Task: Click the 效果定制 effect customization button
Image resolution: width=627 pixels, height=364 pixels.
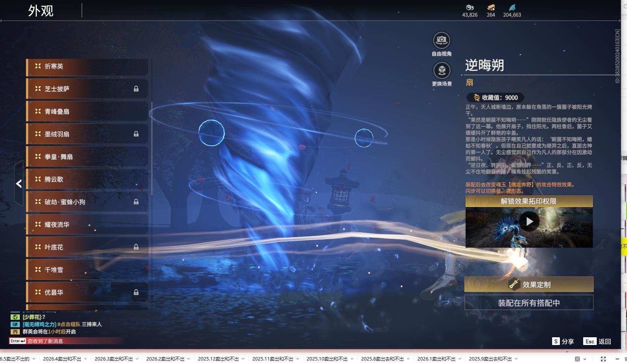Action: pyautogui.click(x=529, y=285)
